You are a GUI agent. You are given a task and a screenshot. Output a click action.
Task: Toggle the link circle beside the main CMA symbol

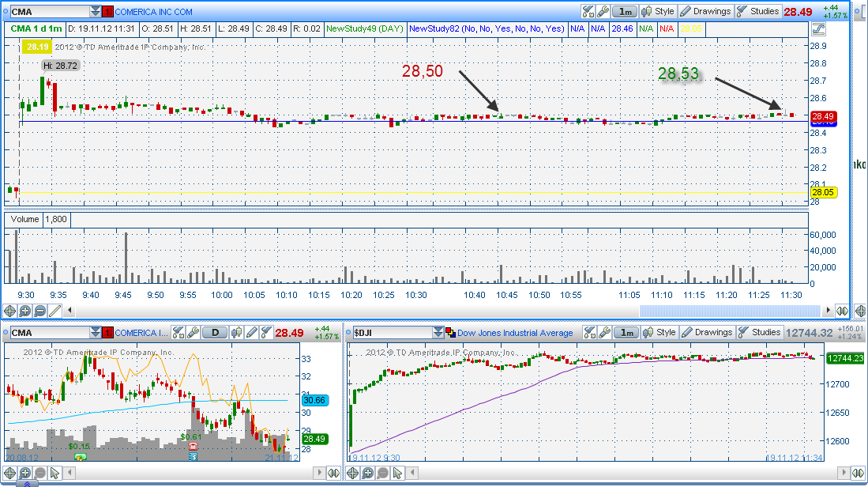[x=6, y=12]
